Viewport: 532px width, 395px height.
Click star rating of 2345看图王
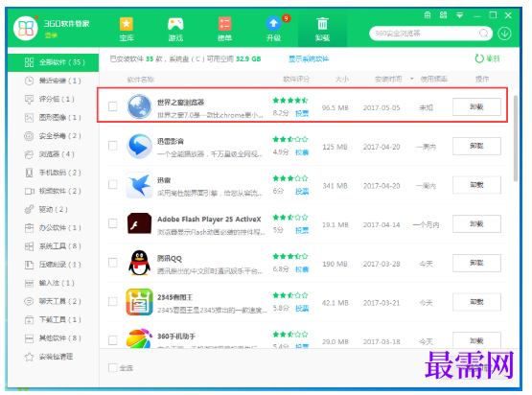click(290, 295)
